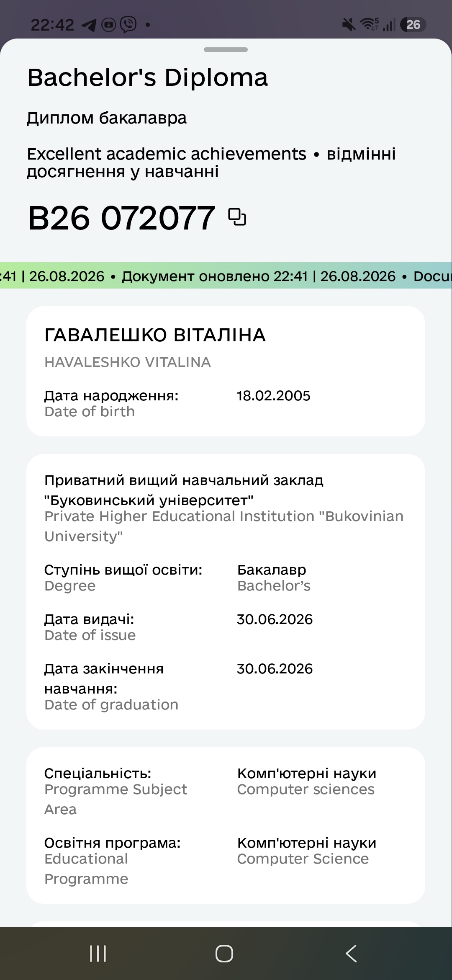Tap the Computer sciences specialty value

coord(306,781)
